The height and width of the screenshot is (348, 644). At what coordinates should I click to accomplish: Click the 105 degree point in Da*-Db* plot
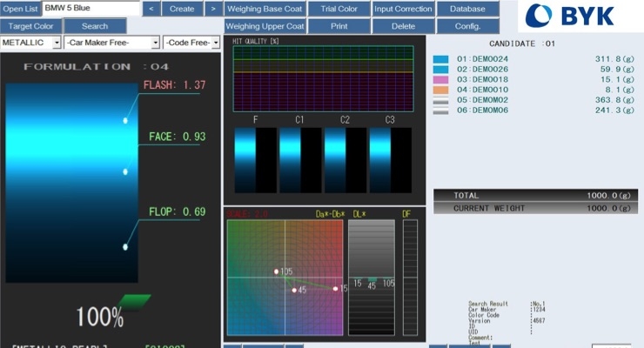click(x=277, y=271)
